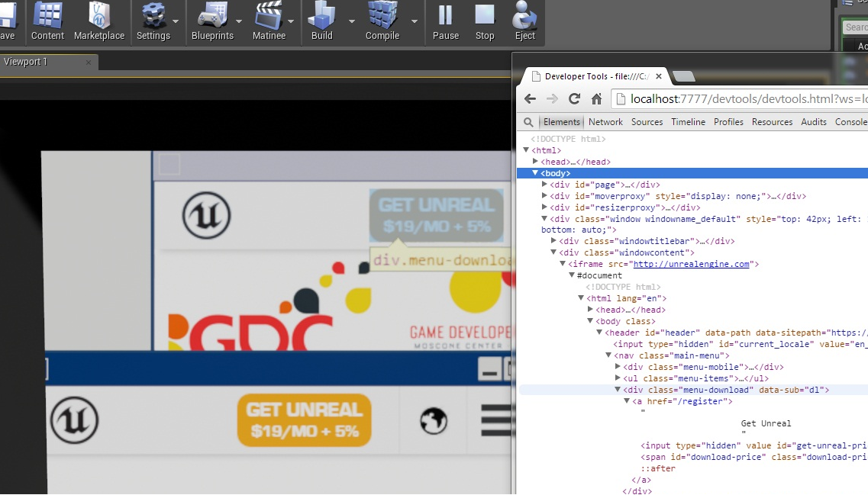This screenshot has height=495, width=868.
Task: Open the Settings dropdown arrow
Action: pyautogui.click(x=176, y=21)
